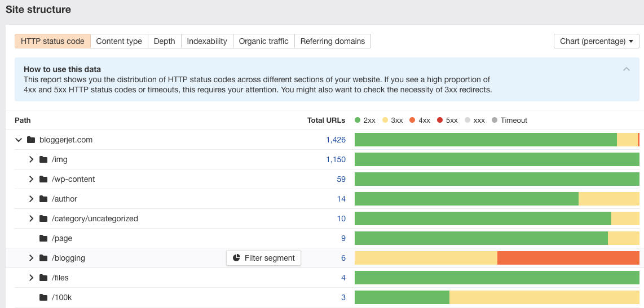Toggle the Timeout legend item
The width and height of the screenshot is (644, 308).
coord(509,120)
